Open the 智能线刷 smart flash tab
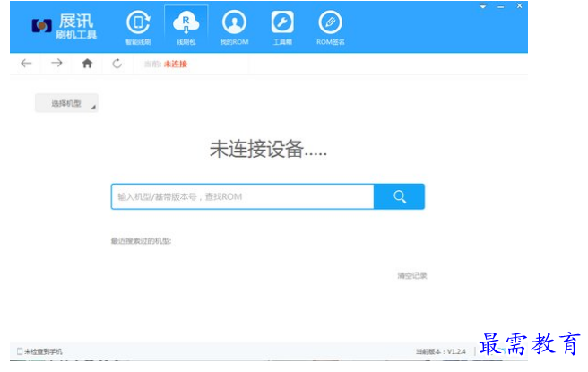 click(138, 28)
